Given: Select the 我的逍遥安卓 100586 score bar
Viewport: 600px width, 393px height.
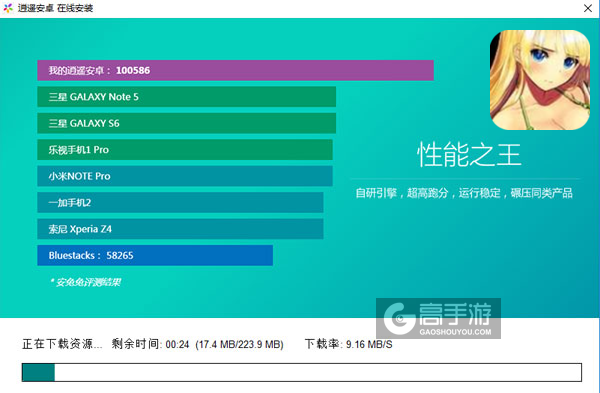Looking at the screenshot, I should click(x=235, y=70).
